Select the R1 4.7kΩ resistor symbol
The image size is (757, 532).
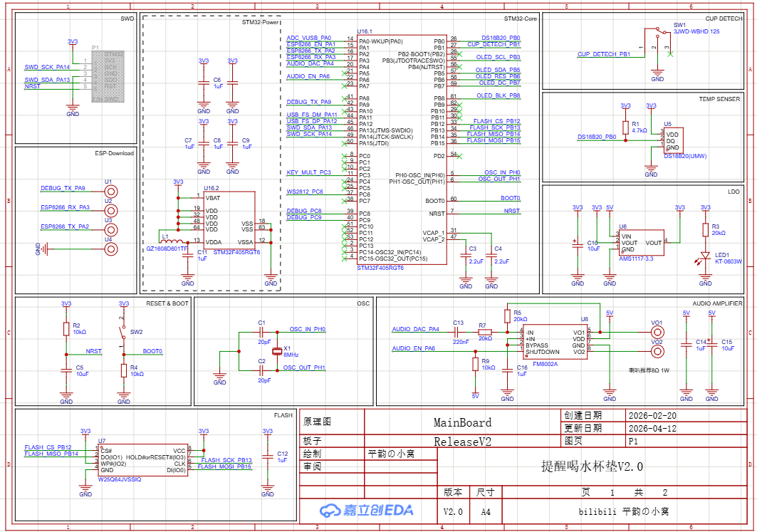click(x=625, y=127)
